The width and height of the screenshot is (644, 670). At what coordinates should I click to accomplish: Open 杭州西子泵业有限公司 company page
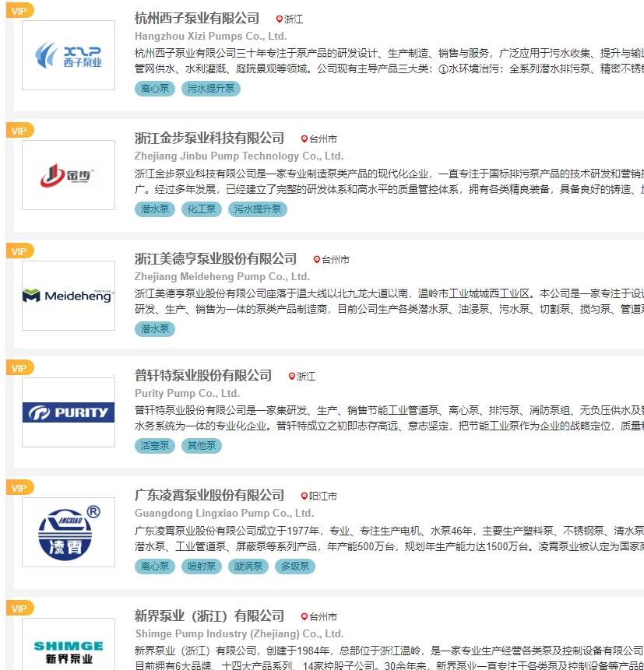tap(197, 19)
